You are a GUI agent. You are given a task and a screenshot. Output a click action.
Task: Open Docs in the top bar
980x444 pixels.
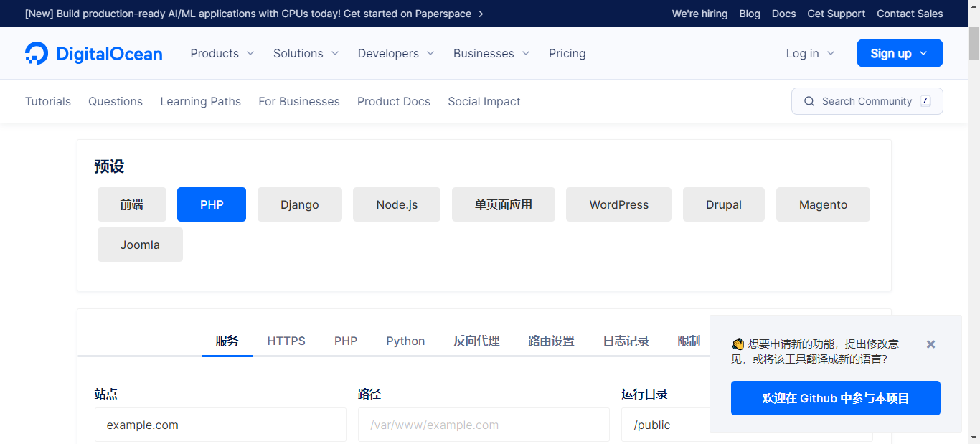click(x=784, y=14)
